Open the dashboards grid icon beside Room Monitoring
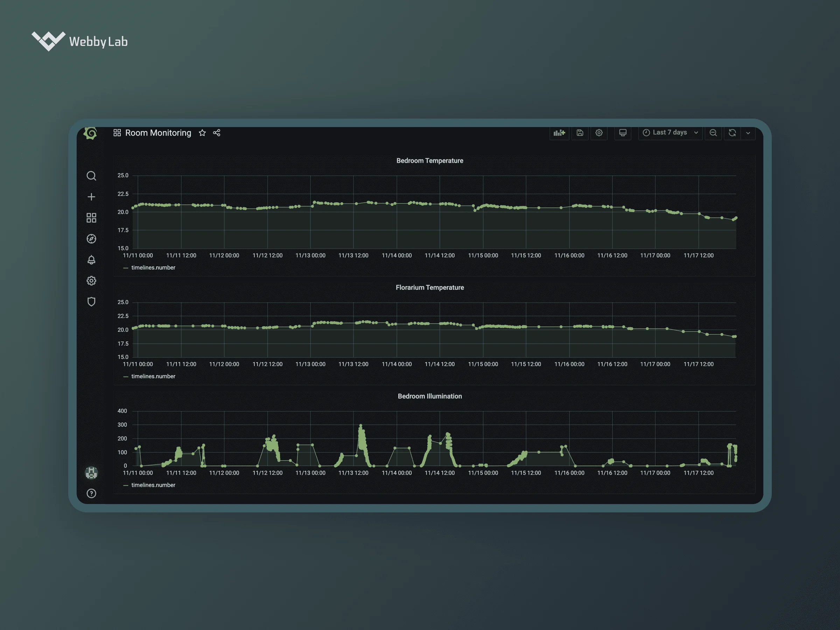 click(x=117, y=133)
